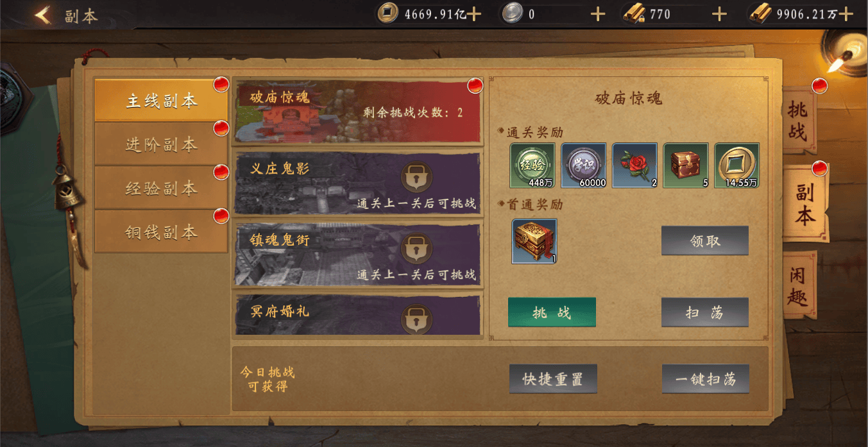Select the 学识 reward icon showing 60000
The height and width of the screenshot is (447, 868).
(584, 165)
